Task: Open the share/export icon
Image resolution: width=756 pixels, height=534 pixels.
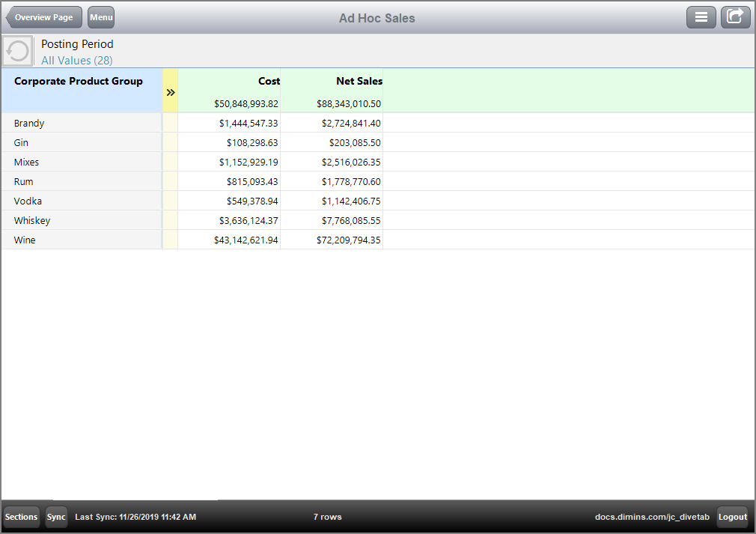Action: [735, 17]
